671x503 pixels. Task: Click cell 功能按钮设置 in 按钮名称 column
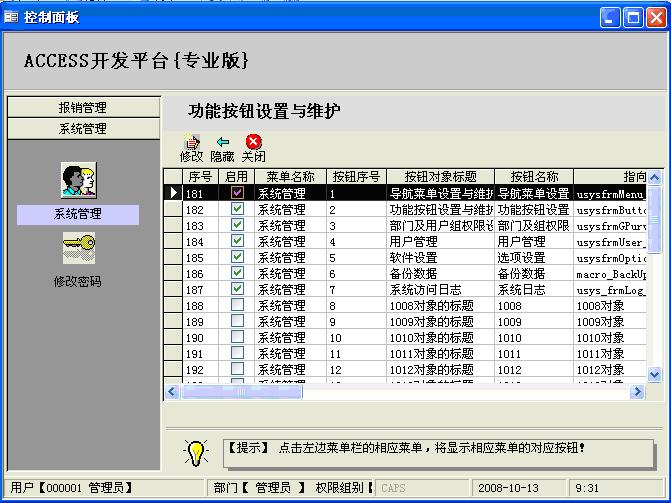click(x=534, y=209)
